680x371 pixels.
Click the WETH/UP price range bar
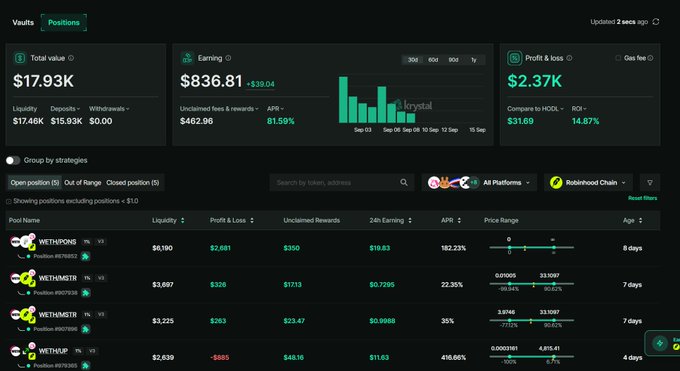click(531, 357)
